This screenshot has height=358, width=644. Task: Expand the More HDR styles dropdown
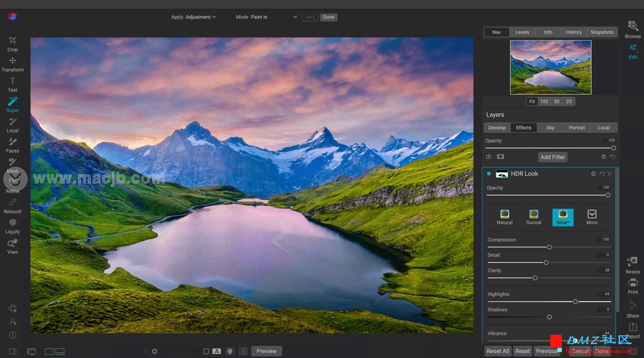[x=592, y=217]
